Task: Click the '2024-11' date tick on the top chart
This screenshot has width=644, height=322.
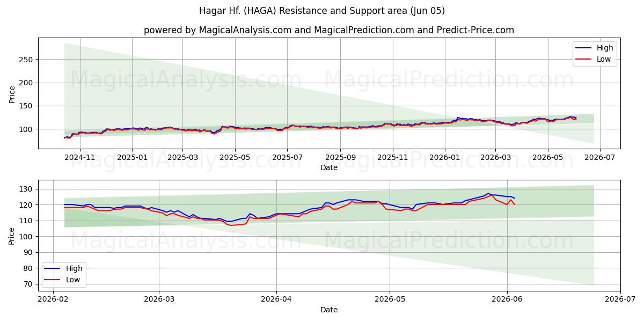Action: [x=80, y=158]
